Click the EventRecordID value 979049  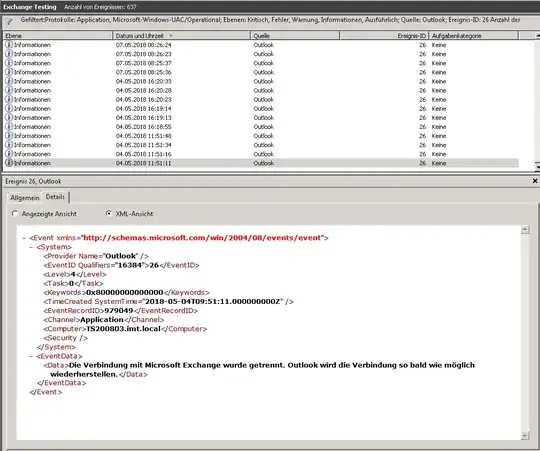(118, 311)
